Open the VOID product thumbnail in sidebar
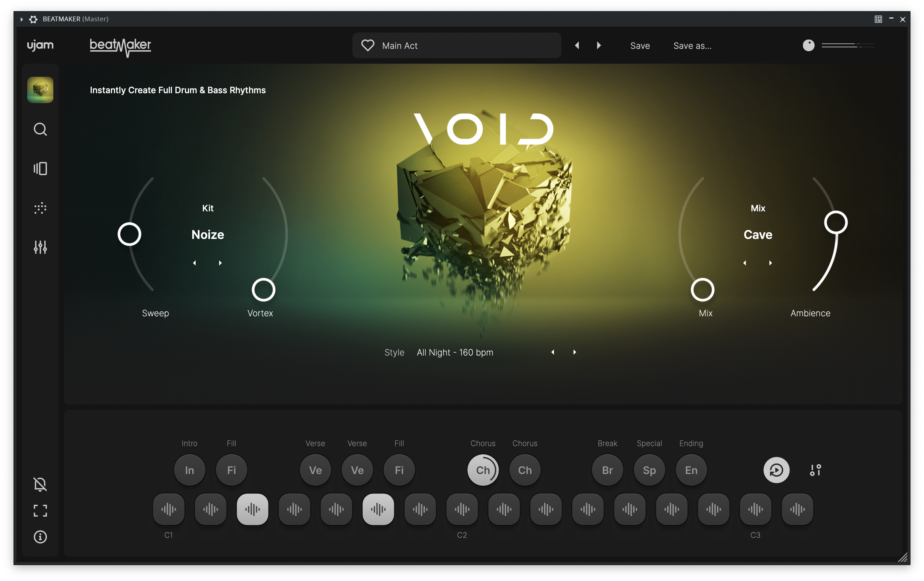924x581 pixels. click(x=40, y=90)
